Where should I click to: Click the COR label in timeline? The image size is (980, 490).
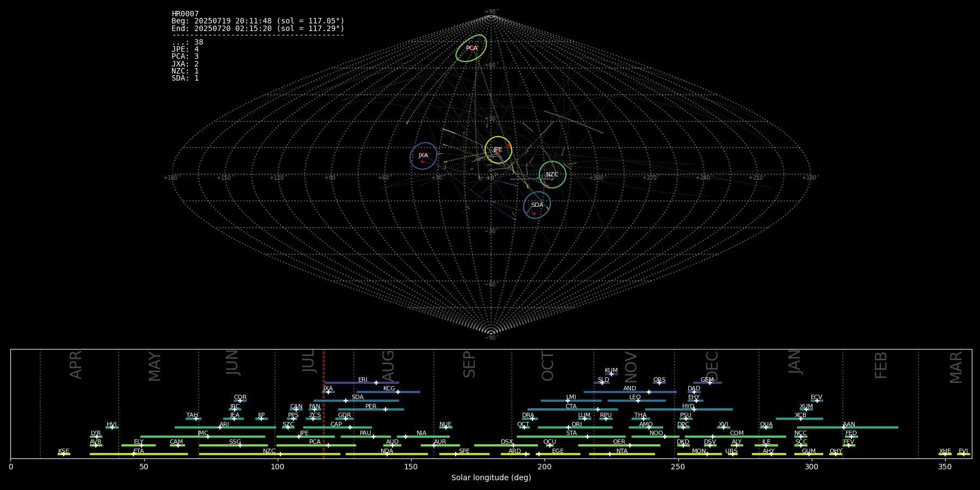tap(240, 397)
